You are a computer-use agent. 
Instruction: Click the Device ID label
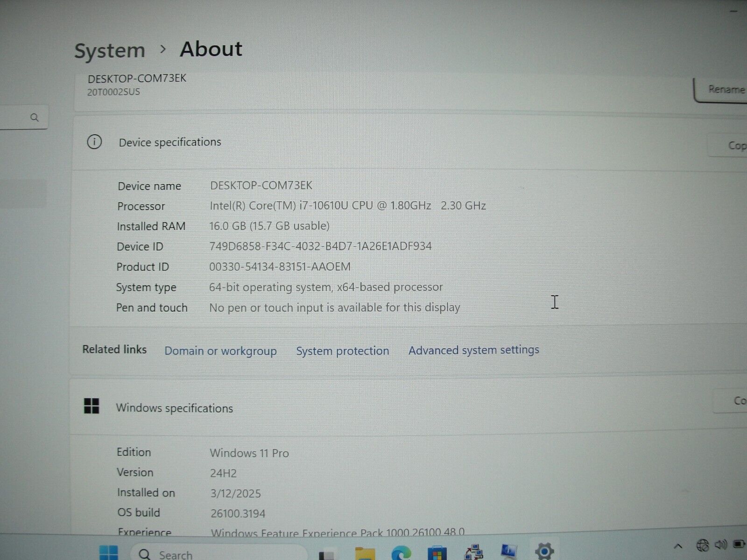[x=140, y=247]
